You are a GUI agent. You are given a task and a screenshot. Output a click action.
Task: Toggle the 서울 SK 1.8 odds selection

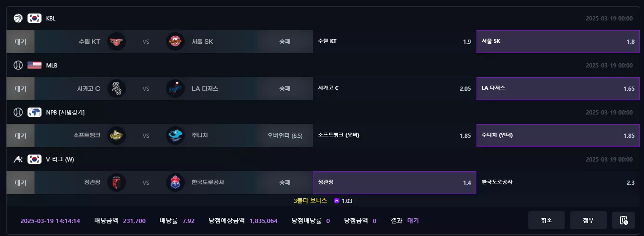pyautogui.click(x=558, y=41)
